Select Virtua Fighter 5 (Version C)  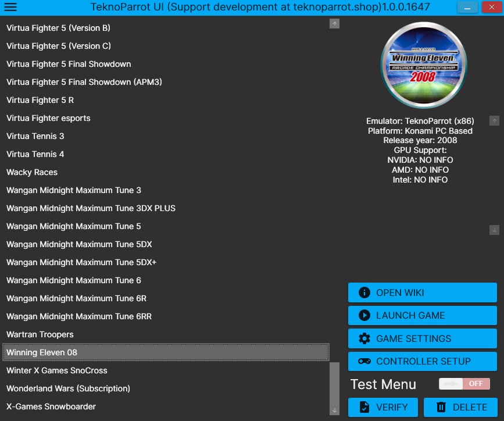[166, 46]
